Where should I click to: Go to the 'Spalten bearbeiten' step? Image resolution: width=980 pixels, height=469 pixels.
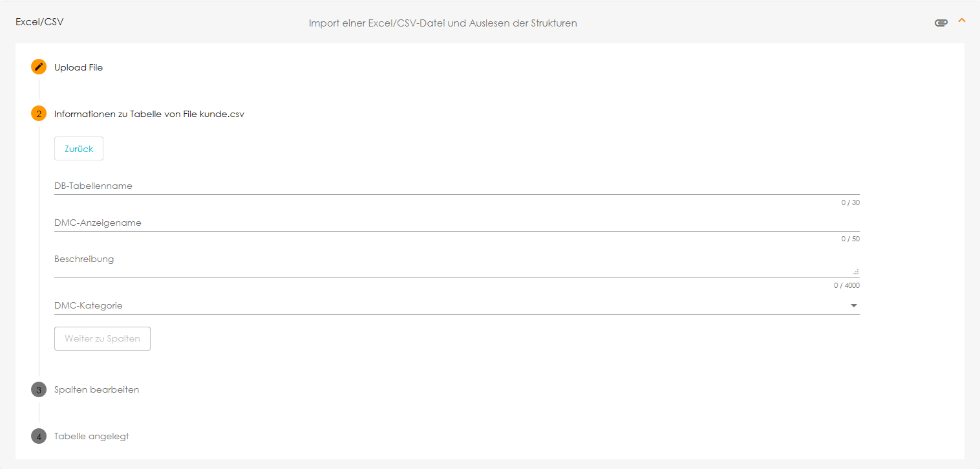click(96, 390)
